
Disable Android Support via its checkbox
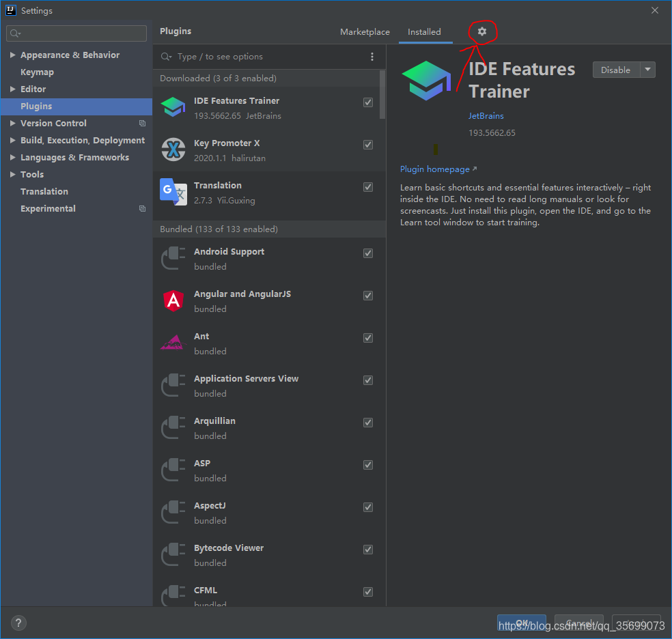coord(367,253)
